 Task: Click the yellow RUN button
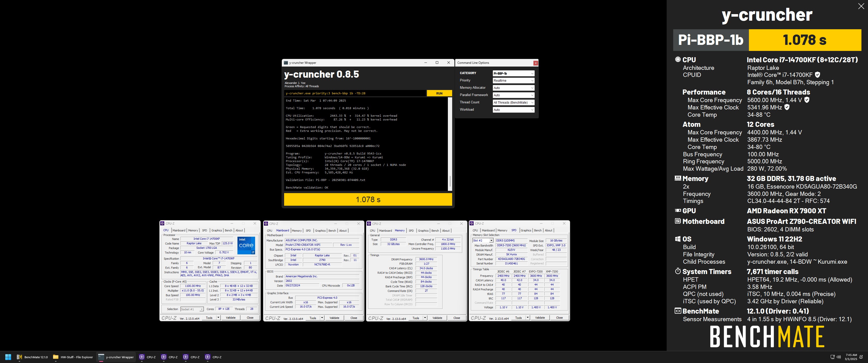click(x=439, y=93)
